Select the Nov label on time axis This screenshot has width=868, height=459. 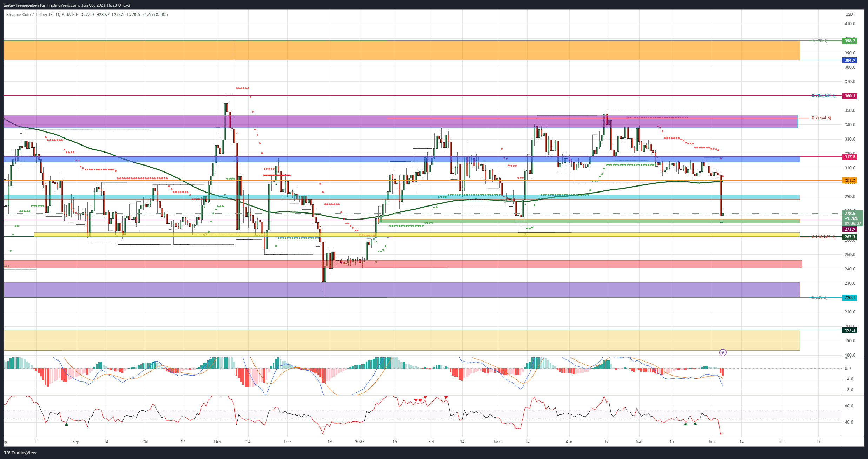pyautogui.click(x=218, y=441)
